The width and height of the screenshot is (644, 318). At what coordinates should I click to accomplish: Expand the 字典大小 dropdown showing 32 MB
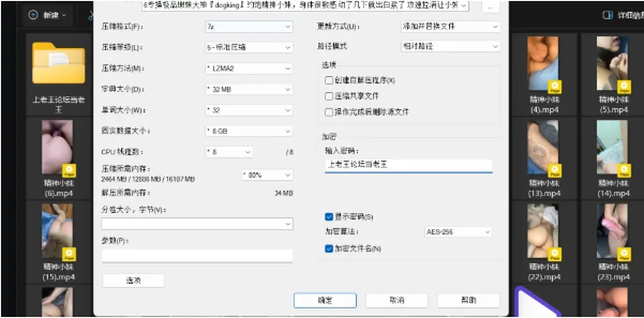point(249,89)
